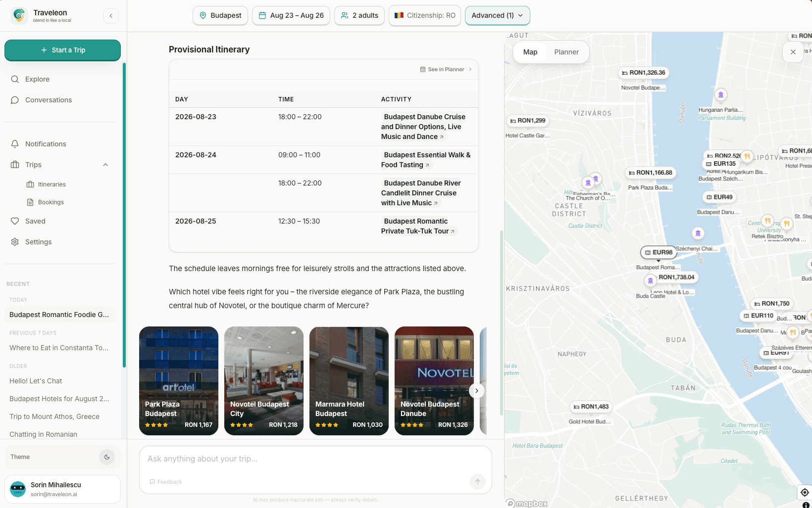Screen dimensions: 812x508
Task: Open the Budapest Romantic Foodie conversation
Action: 59,315
